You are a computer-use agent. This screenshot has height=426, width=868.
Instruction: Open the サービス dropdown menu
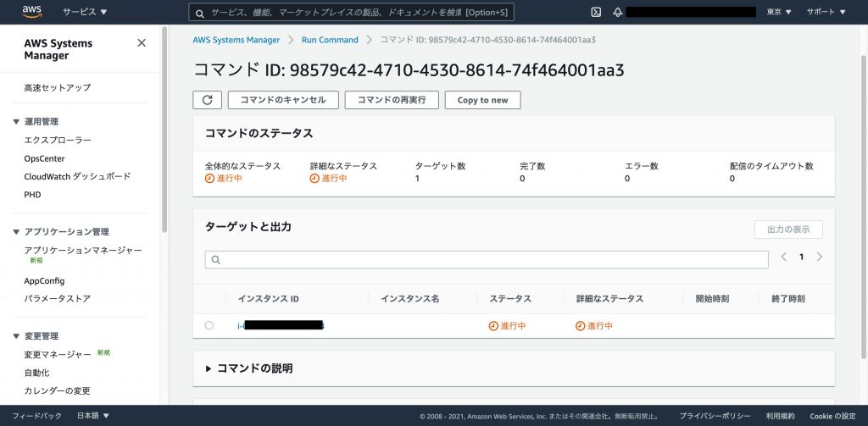coord(86,12)
